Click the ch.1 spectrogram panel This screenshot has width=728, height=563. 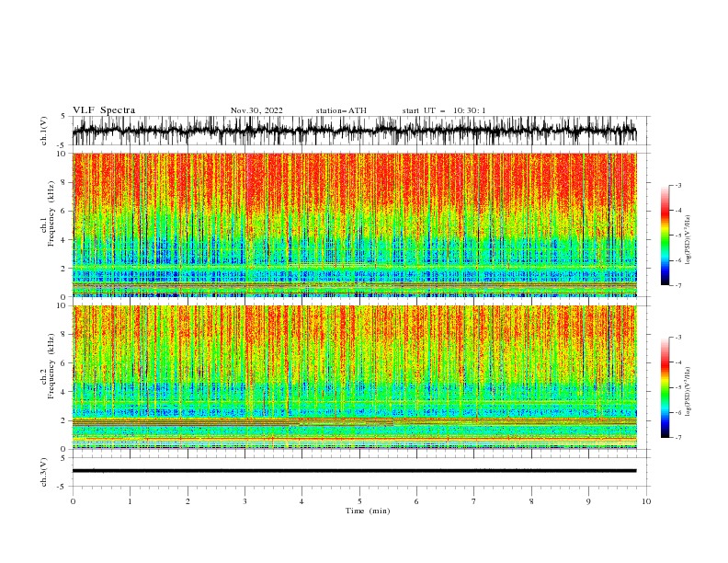354,224
